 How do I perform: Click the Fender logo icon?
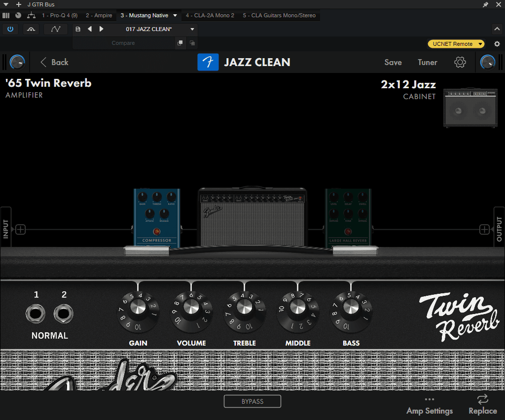click(x=208, y=62)
